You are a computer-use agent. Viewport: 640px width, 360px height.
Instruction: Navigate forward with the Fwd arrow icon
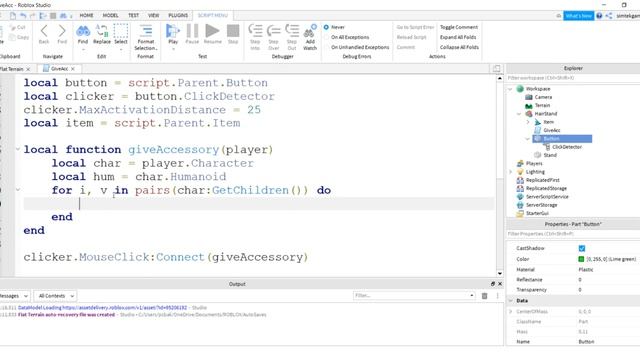[x=62, y=31]
